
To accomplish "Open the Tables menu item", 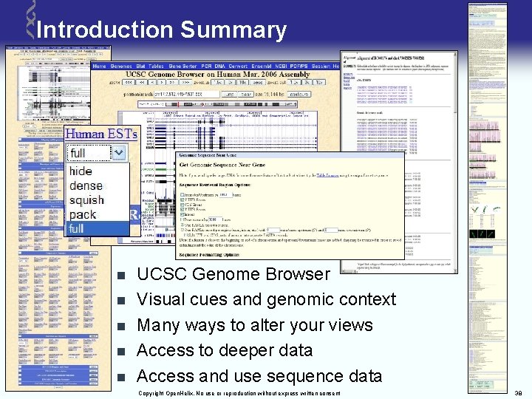I will [x=156, y=66].
